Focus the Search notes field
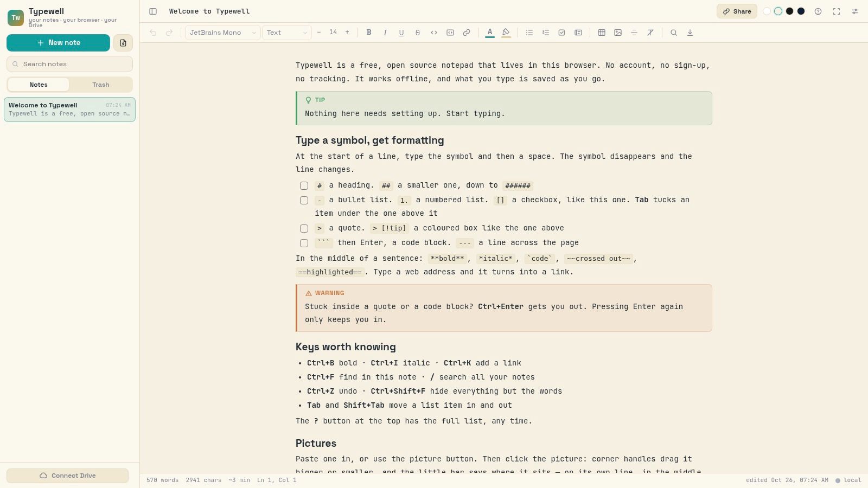The height and width of the screenshot is (488, 868). coord(69,64)
